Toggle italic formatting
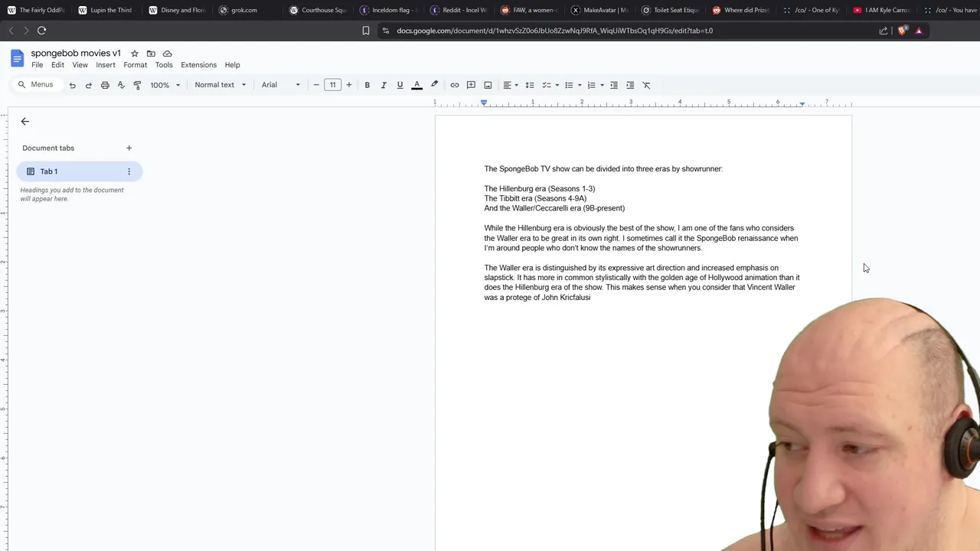980x551 pixels. (x=384, y=85)
